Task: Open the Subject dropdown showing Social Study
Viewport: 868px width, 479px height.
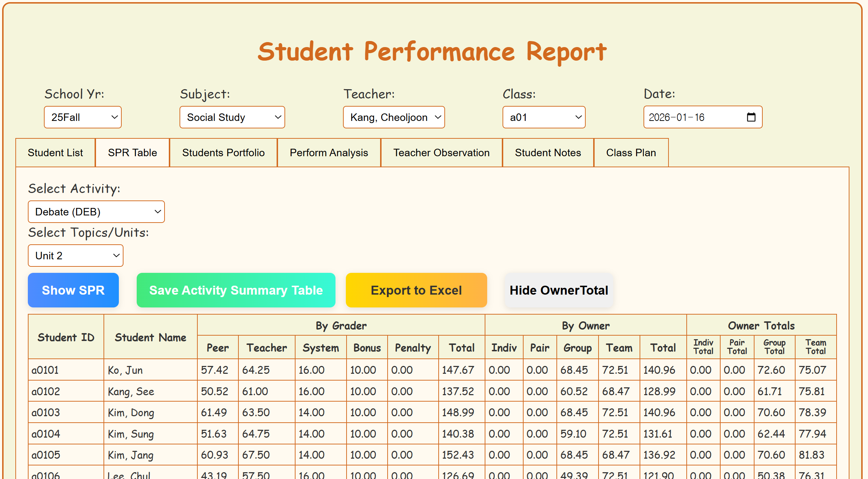Action: (232, 117)
